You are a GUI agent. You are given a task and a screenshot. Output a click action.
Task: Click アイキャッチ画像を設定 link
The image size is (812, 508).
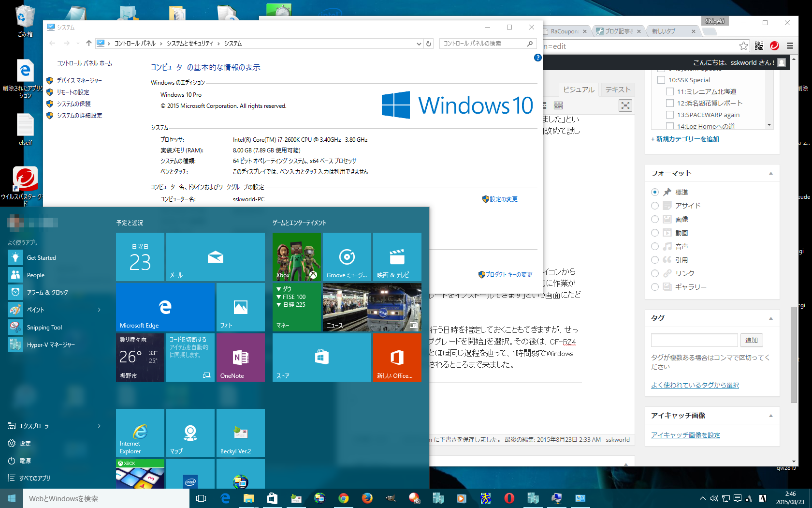point(685,435)
